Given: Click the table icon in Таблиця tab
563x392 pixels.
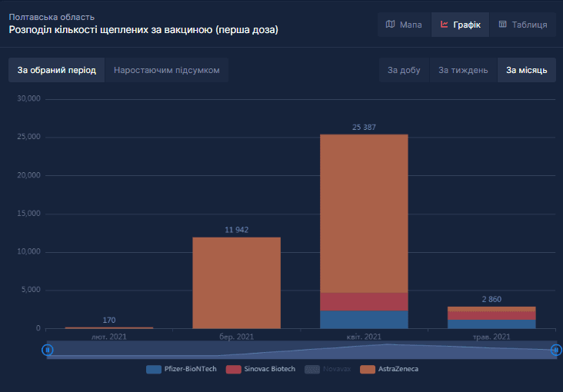Looking at the screenshot, I should [x=502, y=25].
